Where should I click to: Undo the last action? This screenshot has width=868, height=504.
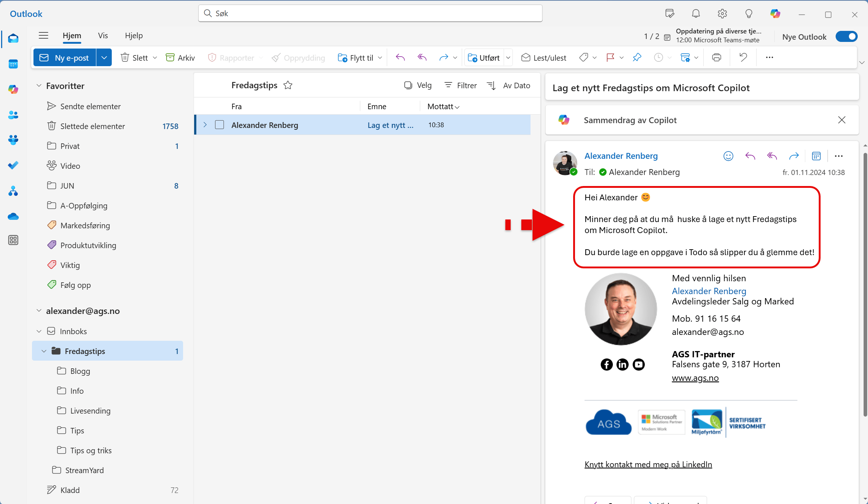(743, 57)
